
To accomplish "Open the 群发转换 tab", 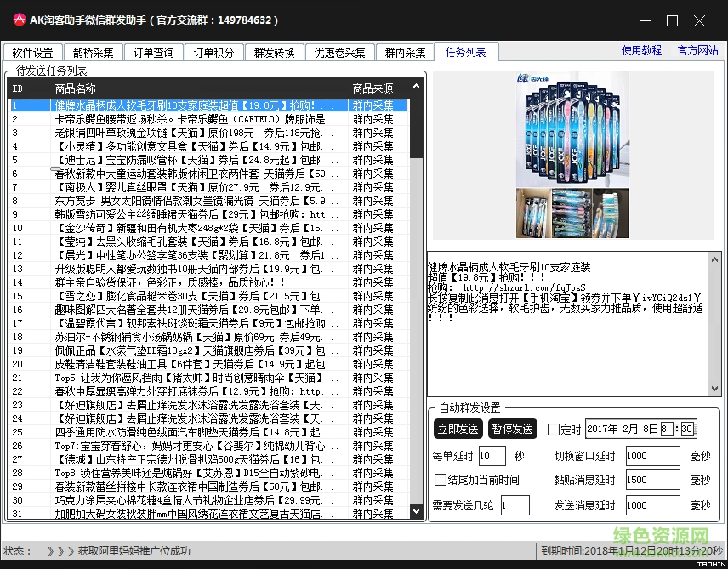I will pos(276,51).
